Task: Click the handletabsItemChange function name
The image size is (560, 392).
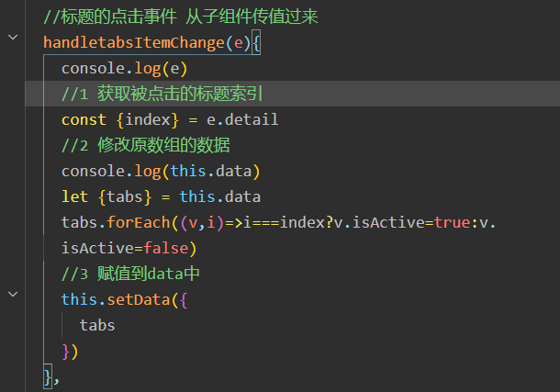Action: coord(133,43)
